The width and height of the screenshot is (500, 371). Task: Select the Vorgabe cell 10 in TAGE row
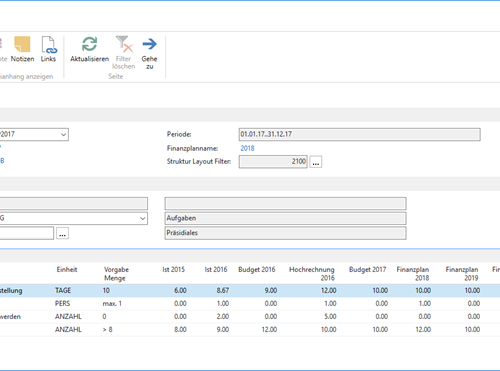[x=106, y=290]
